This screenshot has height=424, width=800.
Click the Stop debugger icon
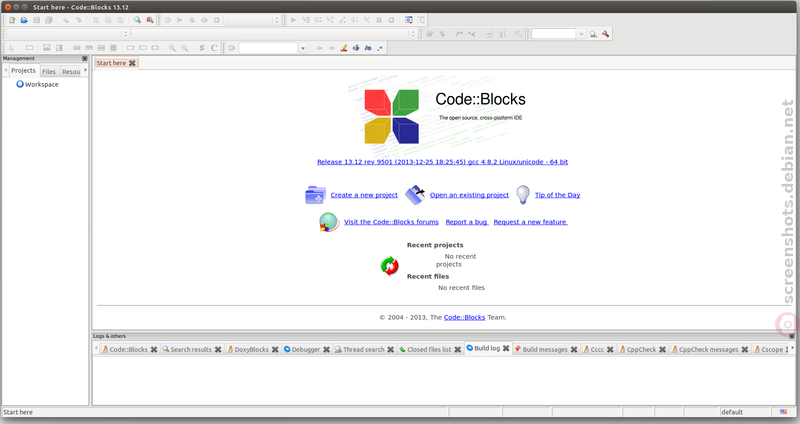391,20
